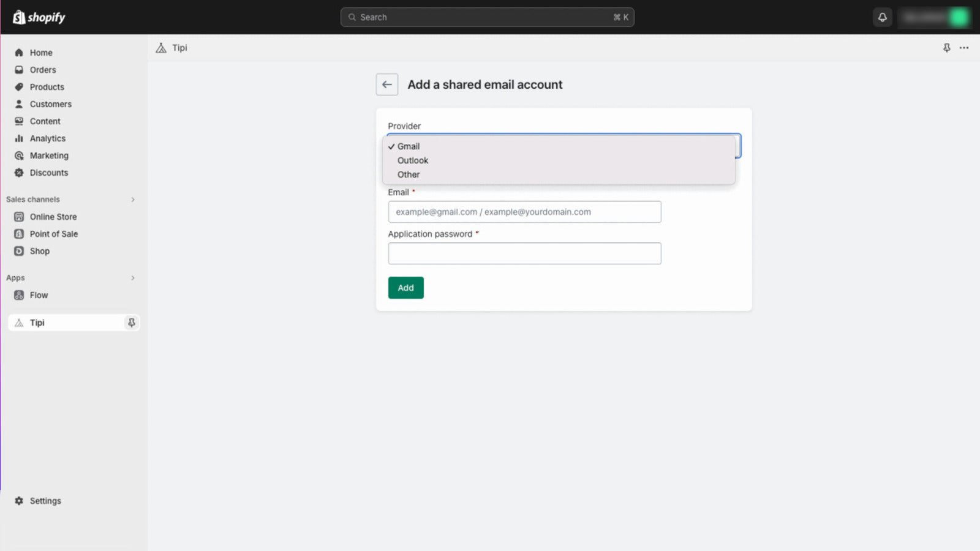Click the notifications bell icon
The image size is (980, 551).
(x=882, y=17)
